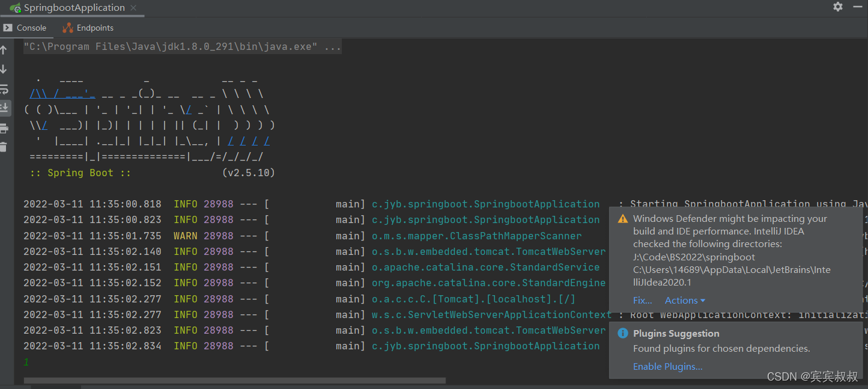Image resolution: width=868 pixels, height=389 pixels.
Task: Click 'o.m.s.mapper.ClassPathMapperScanner' logger name
Action: click(x=477, y=236)
